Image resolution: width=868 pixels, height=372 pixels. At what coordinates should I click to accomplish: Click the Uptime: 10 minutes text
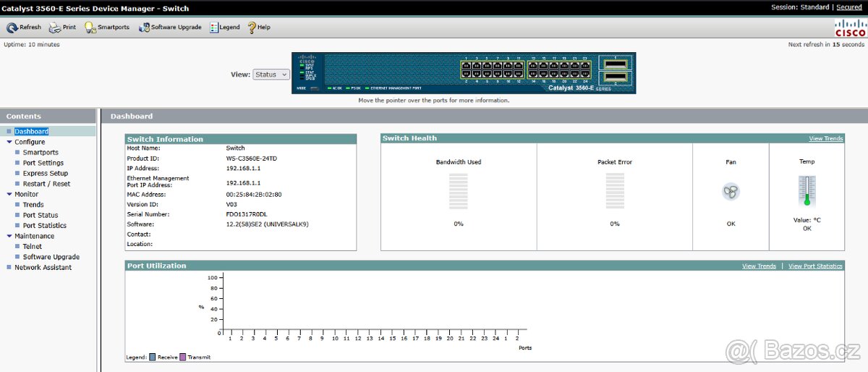32,44
